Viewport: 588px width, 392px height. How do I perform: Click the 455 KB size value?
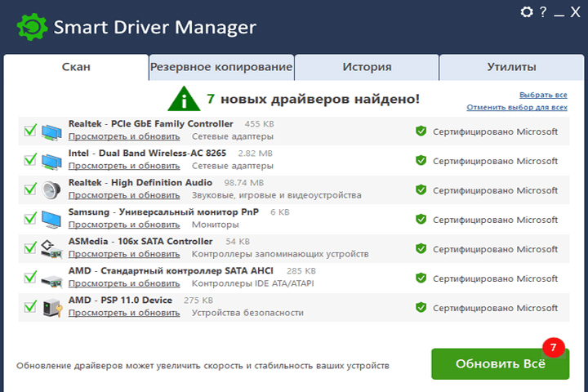point(259,124)
